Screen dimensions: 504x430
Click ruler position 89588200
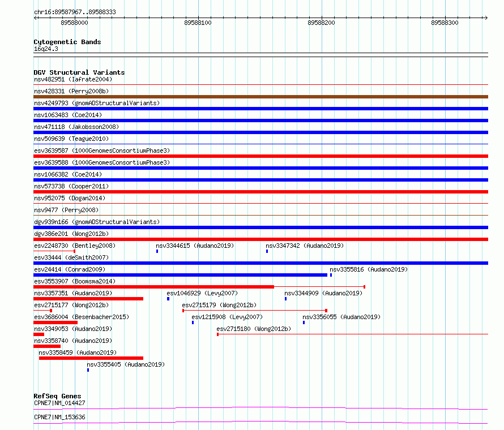click(x=322, y=23)
